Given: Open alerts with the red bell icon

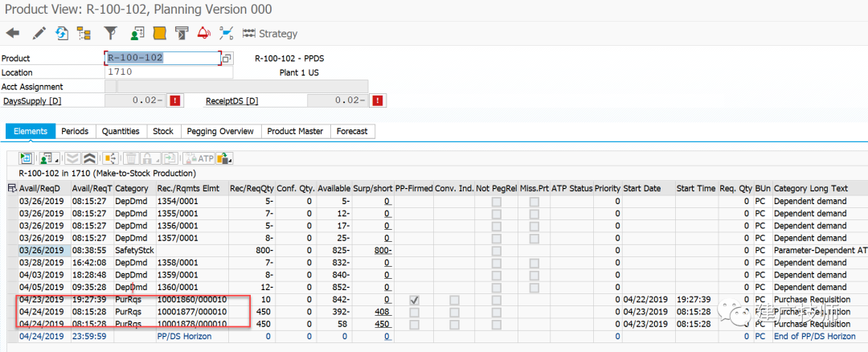Looking at the screenshot, I should (203, 33).
